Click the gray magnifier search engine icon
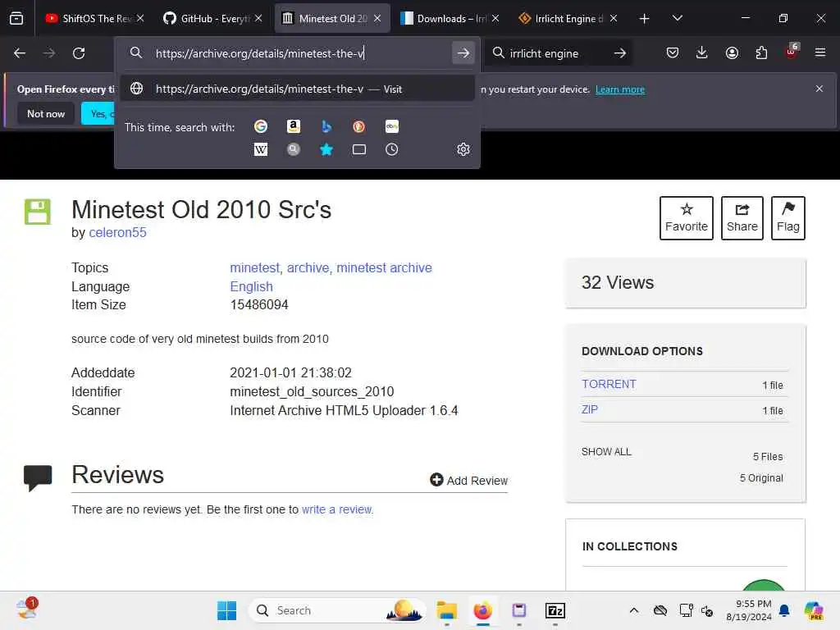The image size is (840, 630). pyautogui.click(x=293, y=149)
